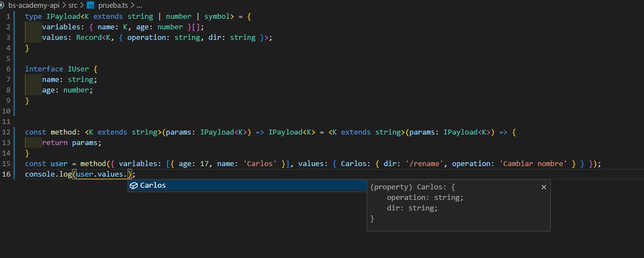Image resolution: width=644 pixels, height=258 pixels.
Task: Click the '/rename' string literal
Action: point(425,164)
